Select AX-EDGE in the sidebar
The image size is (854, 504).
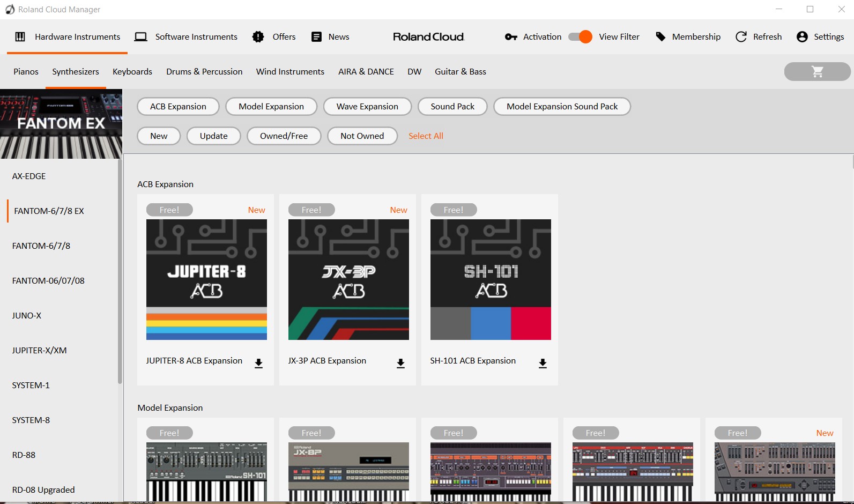point(29,176)
